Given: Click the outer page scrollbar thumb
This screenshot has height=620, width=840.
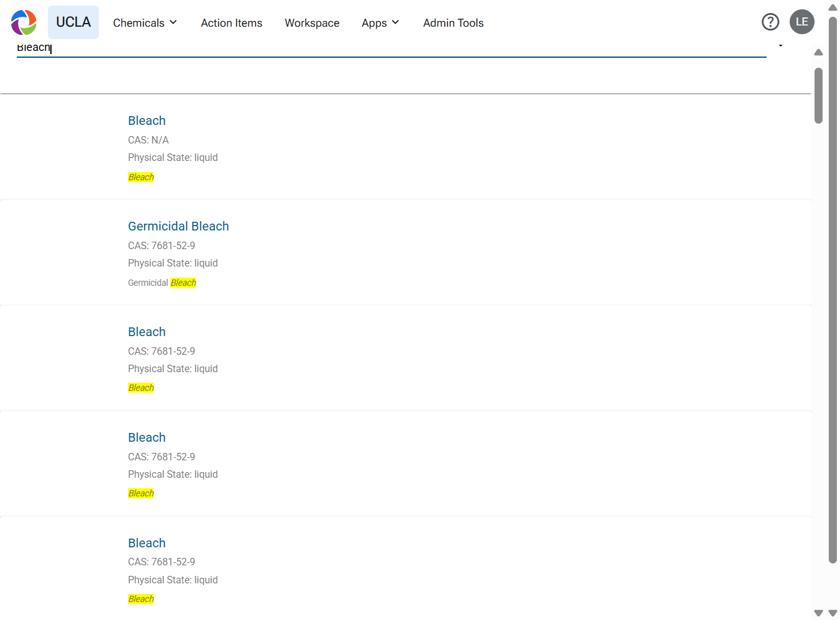Looking at the screenshot, I should pyautogui.click(x=833, y=290).
